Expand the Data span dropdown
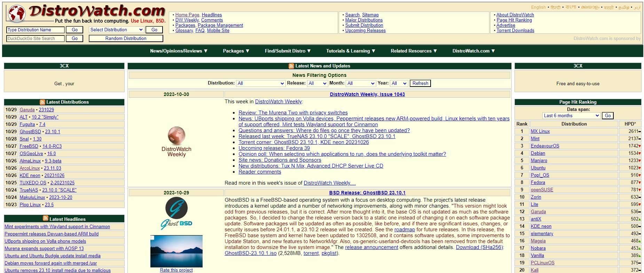This screenshot has width=644, height=273. point(571,116)
